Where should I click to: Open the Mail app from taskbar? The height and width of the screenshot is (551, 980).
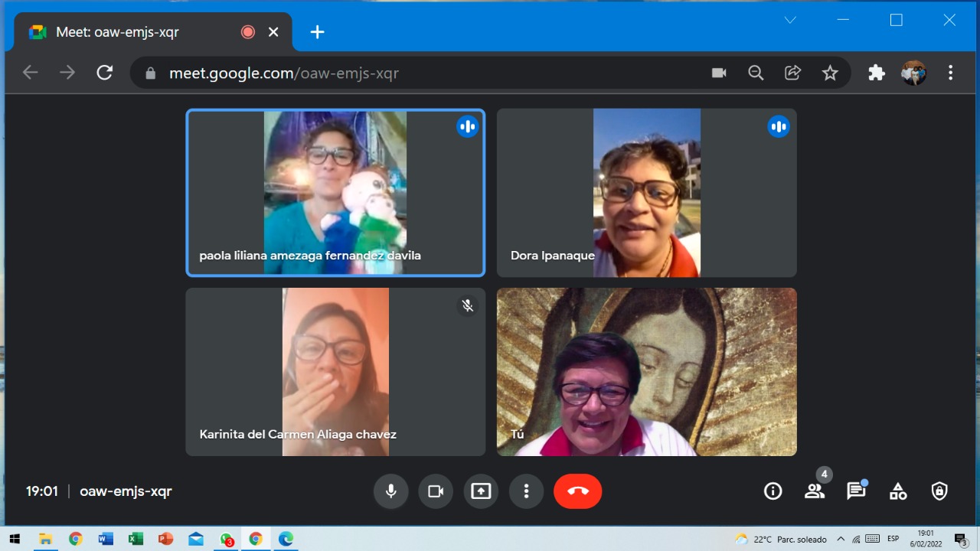tap(196, 539)
